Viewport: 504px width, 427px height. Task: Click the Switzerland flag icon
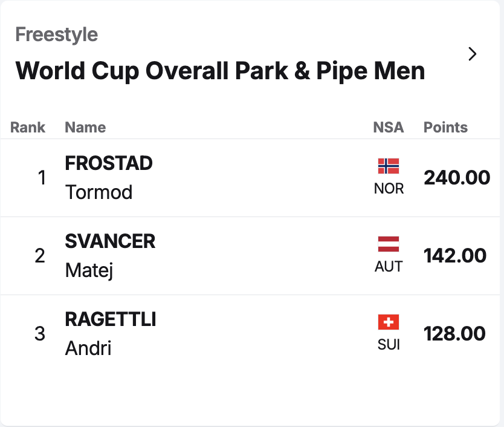[x=389, y=322]
